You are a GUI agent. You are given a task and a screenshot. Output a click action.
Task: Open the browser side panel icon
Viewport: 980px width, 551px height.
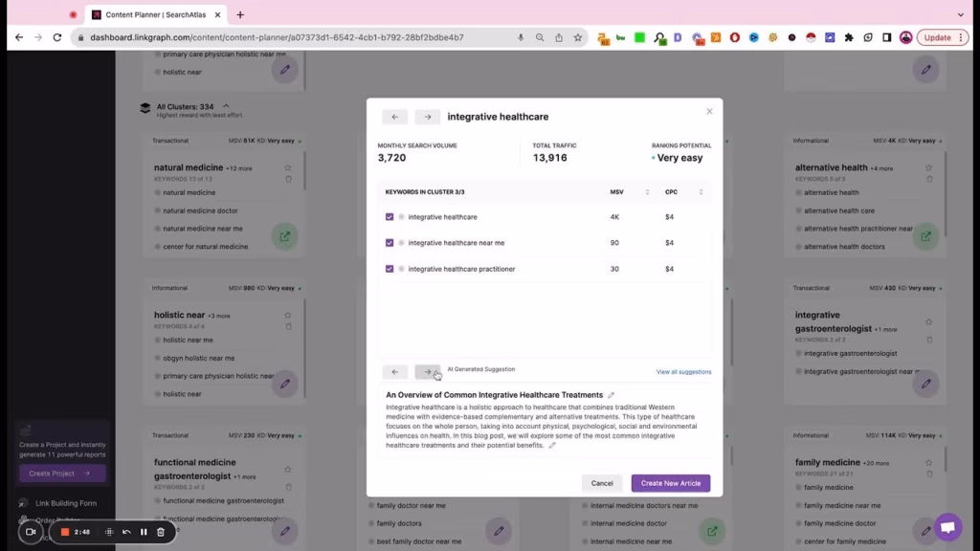[887, 37]
